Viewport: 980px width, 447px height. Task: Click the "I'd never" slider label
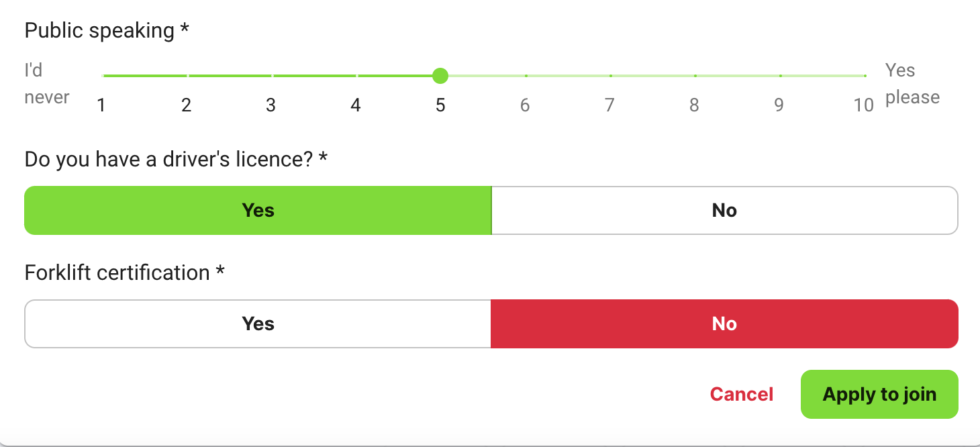[x=47, y=83]
